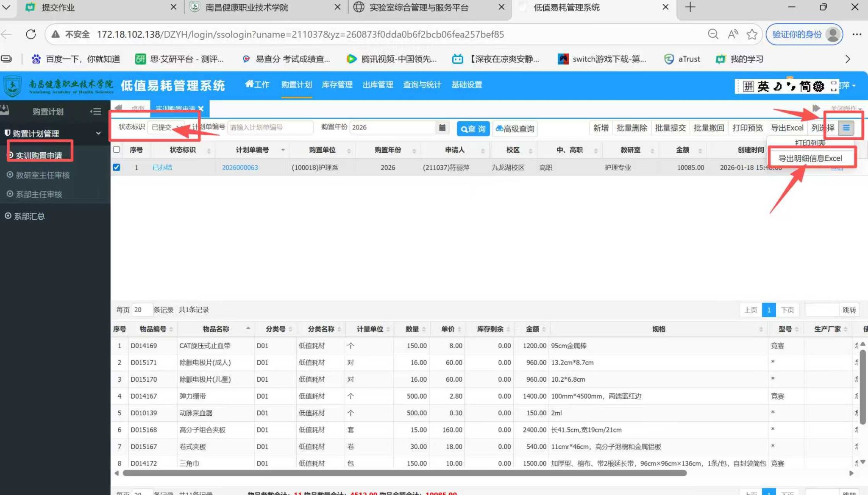Open the browser zoom magnifier icon
Image resolution: width=868 pixels, height=495 pixels.
click(x=713, y=34)
